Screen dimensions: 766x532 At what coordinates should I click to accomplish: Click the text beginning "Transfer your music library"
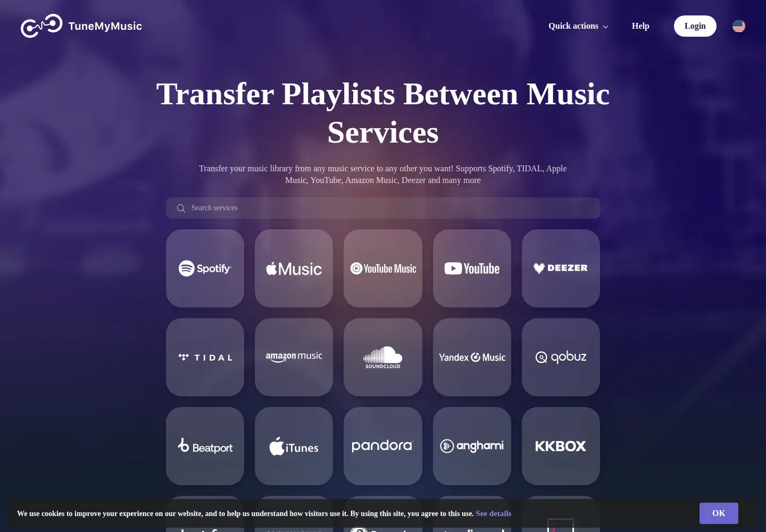click(383, 174)
